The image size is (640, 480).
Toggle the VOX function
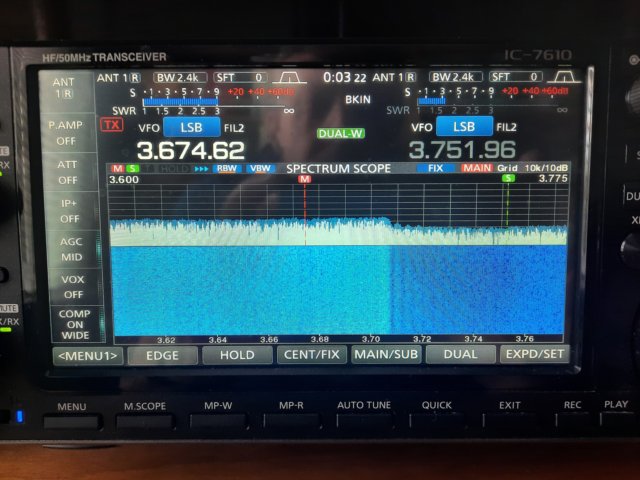pos(67,288)
